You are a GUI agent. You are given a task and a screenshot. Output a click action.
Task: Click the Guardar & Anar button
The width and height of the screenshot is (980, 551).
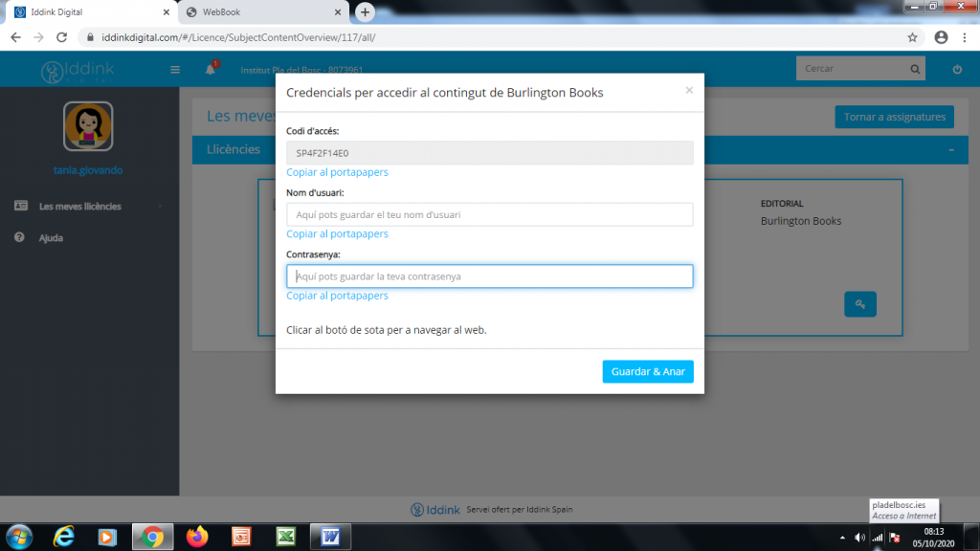pyautogui.click(x=648, y=371)
